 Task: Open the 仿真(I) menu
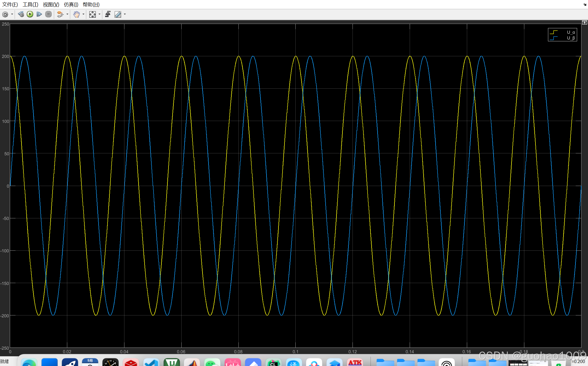71,4
